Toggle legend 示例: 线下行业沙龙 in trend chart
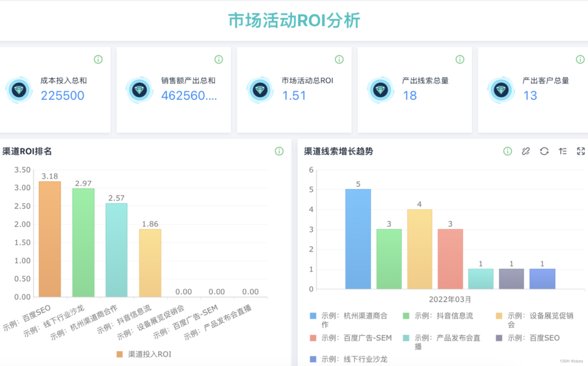 349,359
